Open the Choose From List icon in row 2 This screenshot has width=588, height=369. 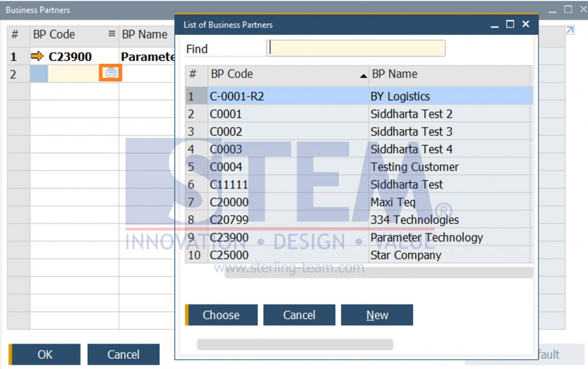pyautogui.click(x=110, y=73)
